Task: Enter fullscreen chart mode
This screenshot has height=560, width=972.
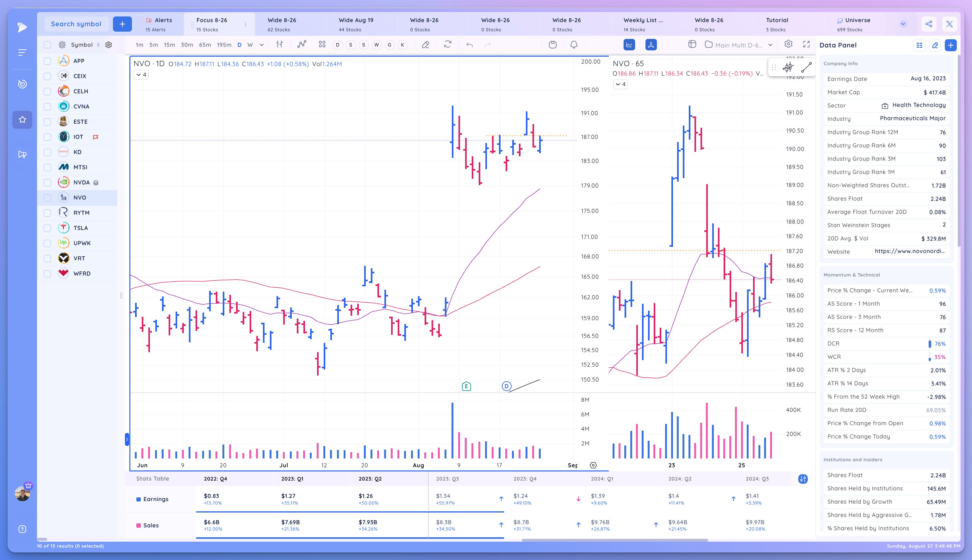Action: (x=807, y=44)
